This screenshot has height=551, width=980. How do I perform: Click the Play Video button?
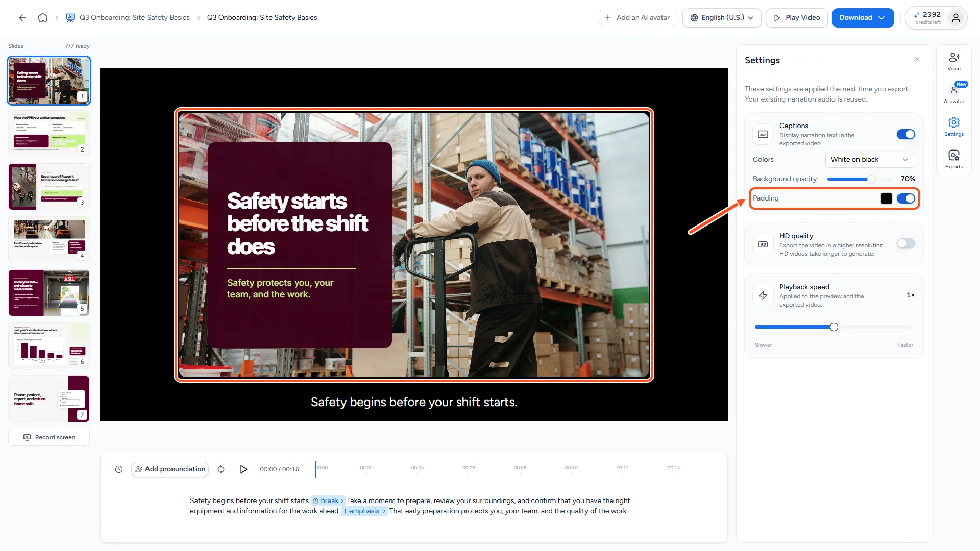pyautogui.click(x=796, y=18)
